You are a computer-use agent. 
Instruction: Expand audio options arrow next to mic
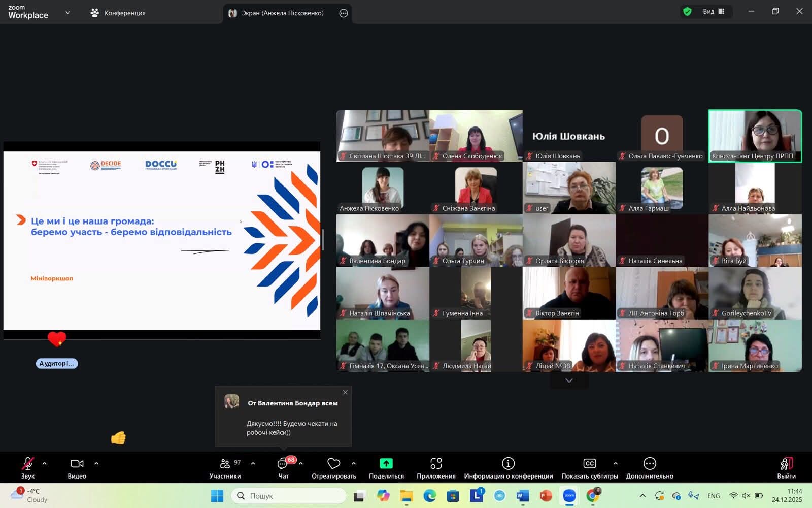coord(45,463)
